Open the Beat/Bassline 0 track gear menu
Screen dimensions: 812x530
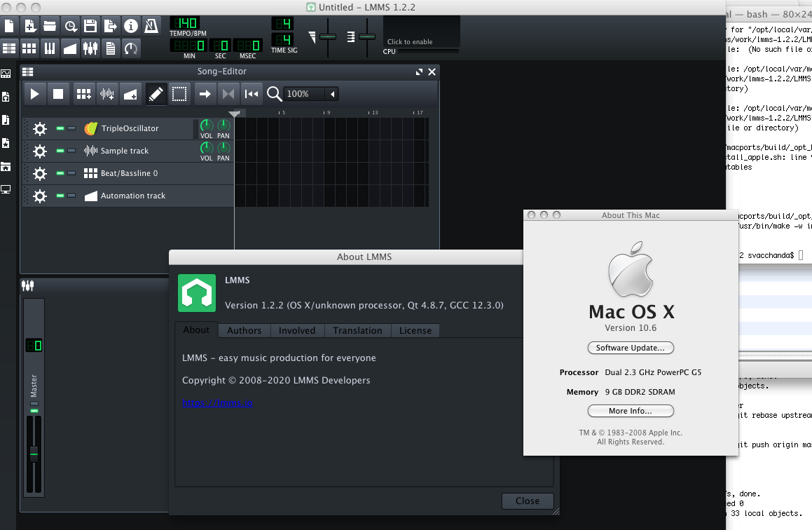click(40, 173)
